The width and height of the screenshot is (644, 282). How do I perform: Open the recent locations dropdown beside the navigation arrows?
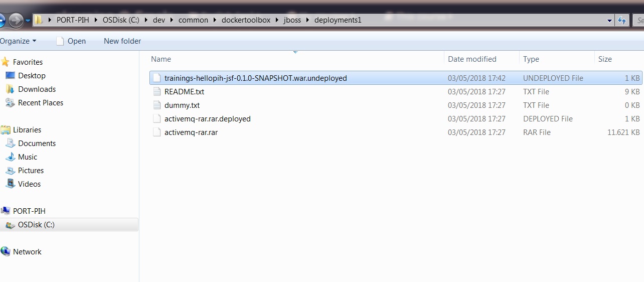(x=28, y=21)
